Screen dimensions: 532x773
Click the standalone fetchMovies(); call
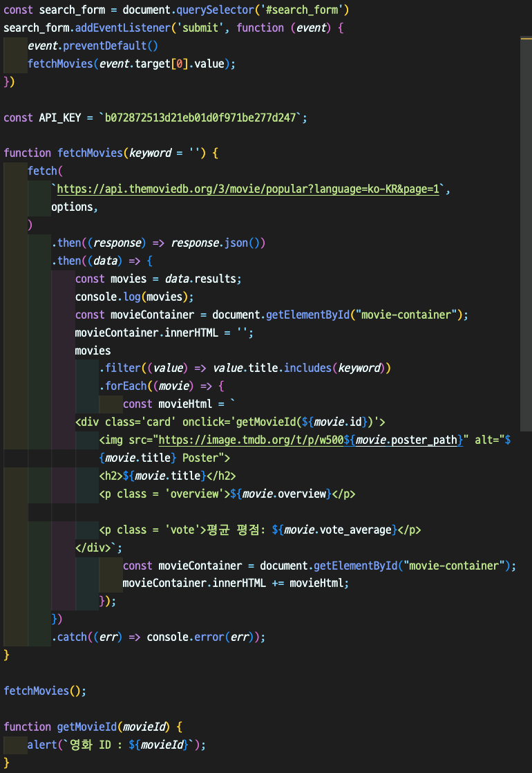coord(45,691)
